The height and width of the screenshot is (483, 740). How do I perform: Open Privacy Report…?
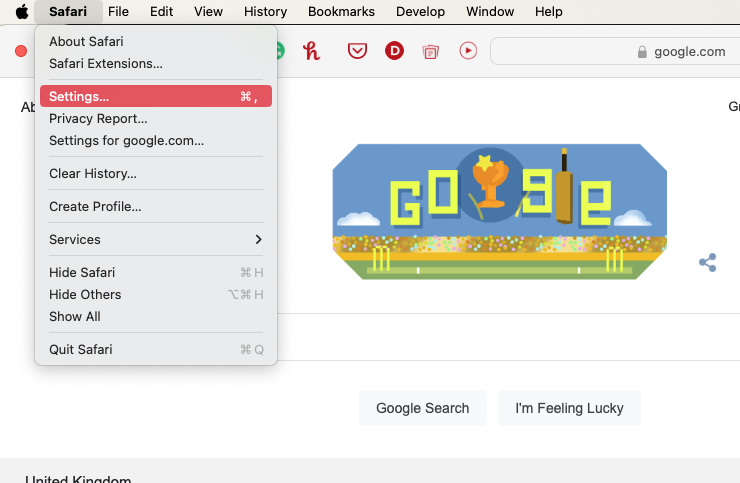(156, 119)
